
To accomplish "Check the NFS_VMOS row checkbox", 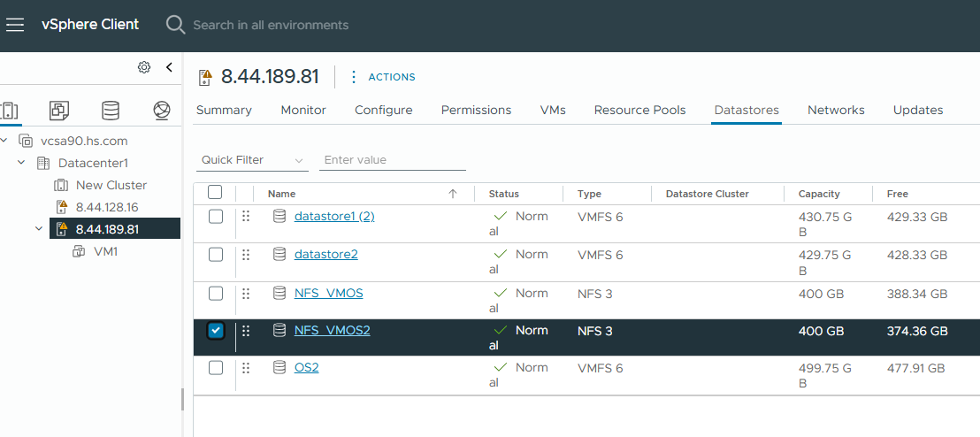I will [x=215, y=293].
